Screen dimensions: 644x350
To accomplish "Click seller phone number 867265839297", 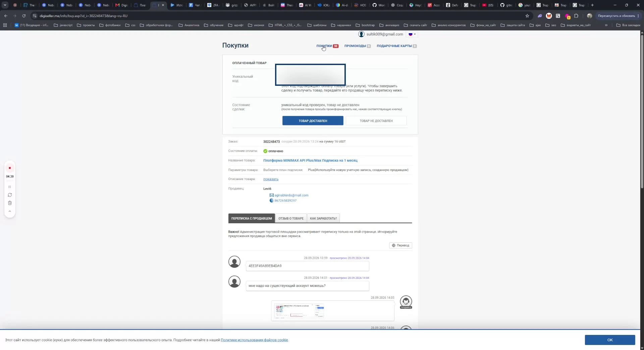I will [x=285, y=200].
